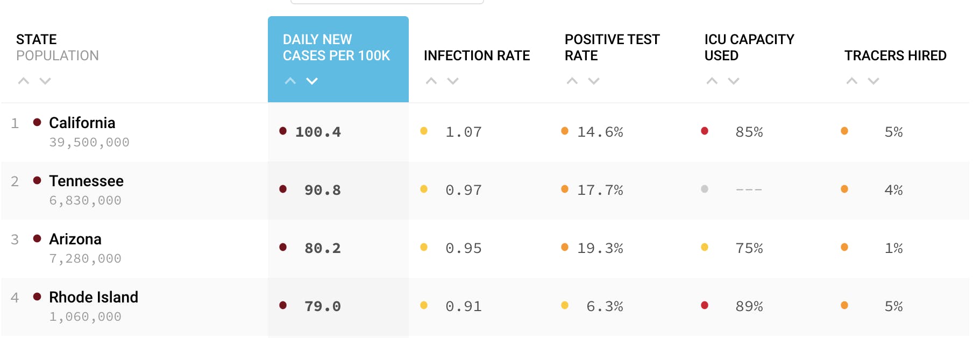This screenshot has height=338, width=980.
Task: Open the Rhode Island state link
Action: point(94,297)
